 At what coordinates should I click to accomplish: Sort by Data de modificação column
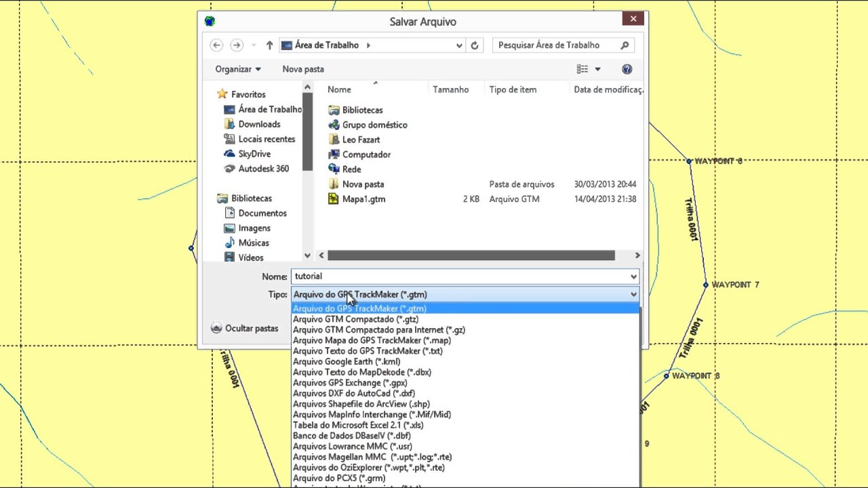click(x=607, y=89)
